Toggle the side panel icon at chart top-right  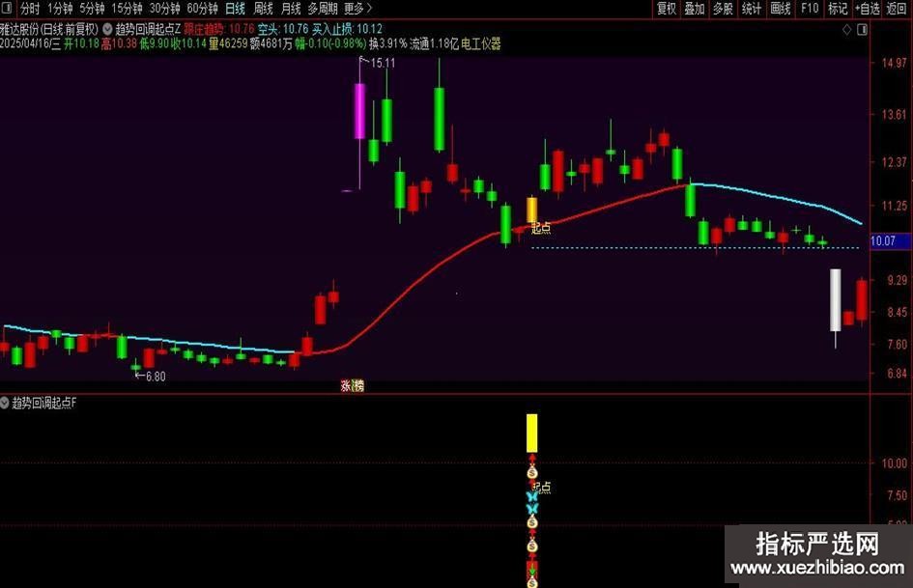click(x=863, y=29)
